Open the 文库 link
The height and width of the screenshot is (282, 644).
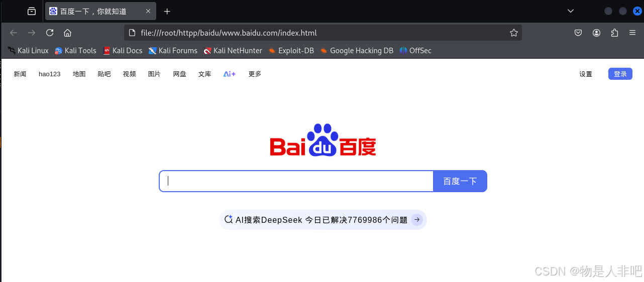coord(205,74)
